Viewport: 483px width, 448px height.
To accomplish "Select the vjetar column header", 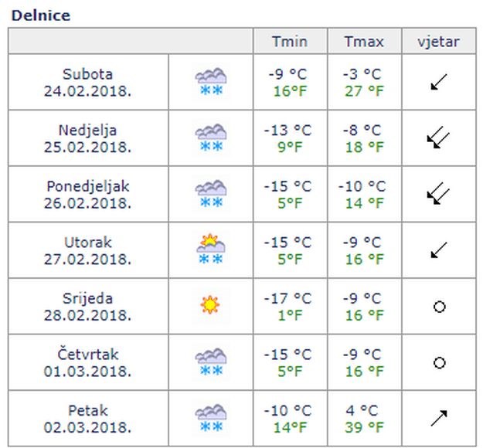I will click(439, 41).
